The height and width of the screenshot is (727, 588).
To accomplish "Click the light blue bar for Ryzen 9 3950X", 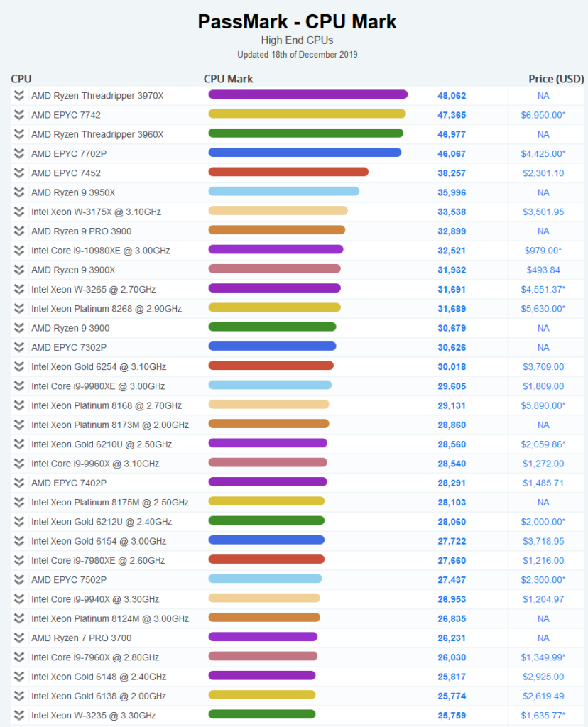I will [284, 192].
